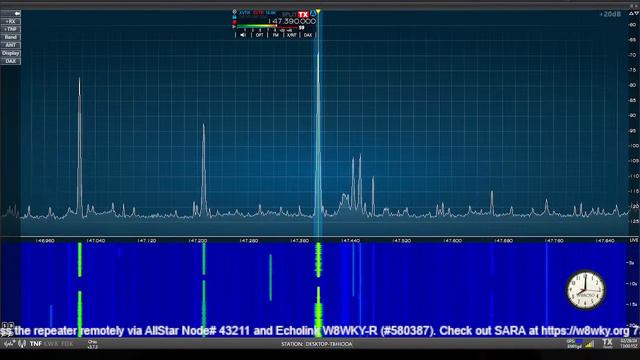Image resolution: width=640 pixels, height=360 pixels.
Task: Add a receiver with the +RX button
Action: tap(11, 21)
